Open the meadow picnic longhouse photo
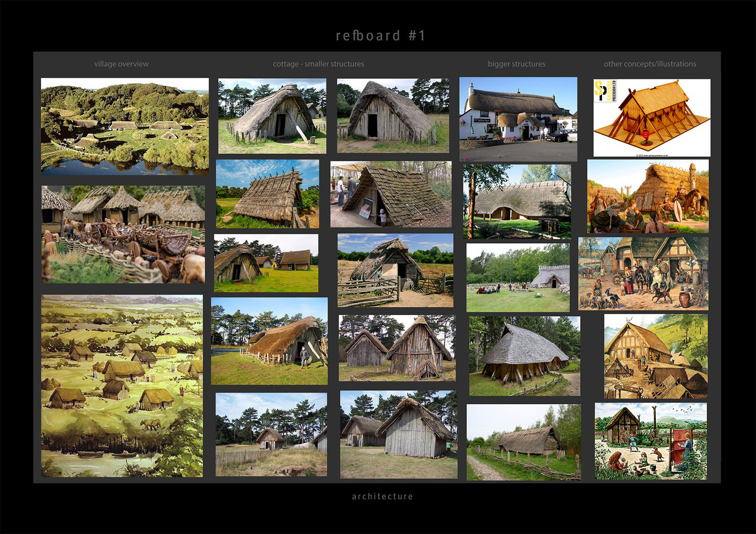The image size is (756, 534). coord(518,278)
